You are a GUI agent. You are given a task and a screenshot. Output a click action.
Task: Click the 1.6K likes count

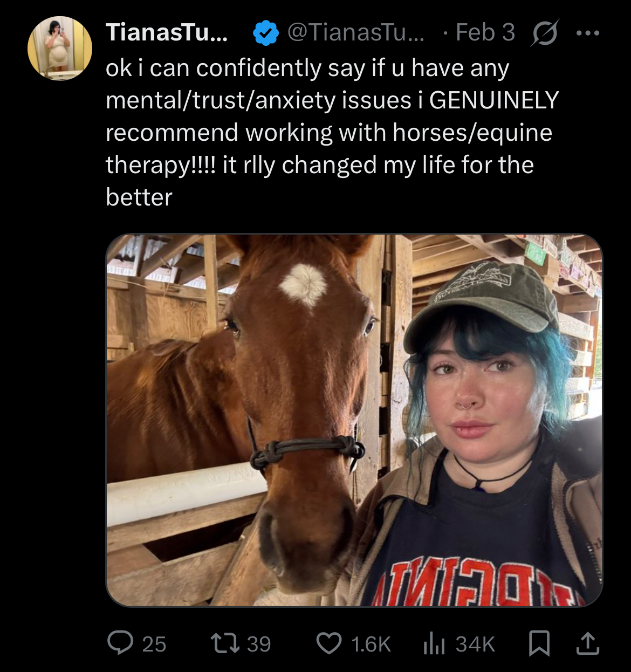(x=371, y=644)
